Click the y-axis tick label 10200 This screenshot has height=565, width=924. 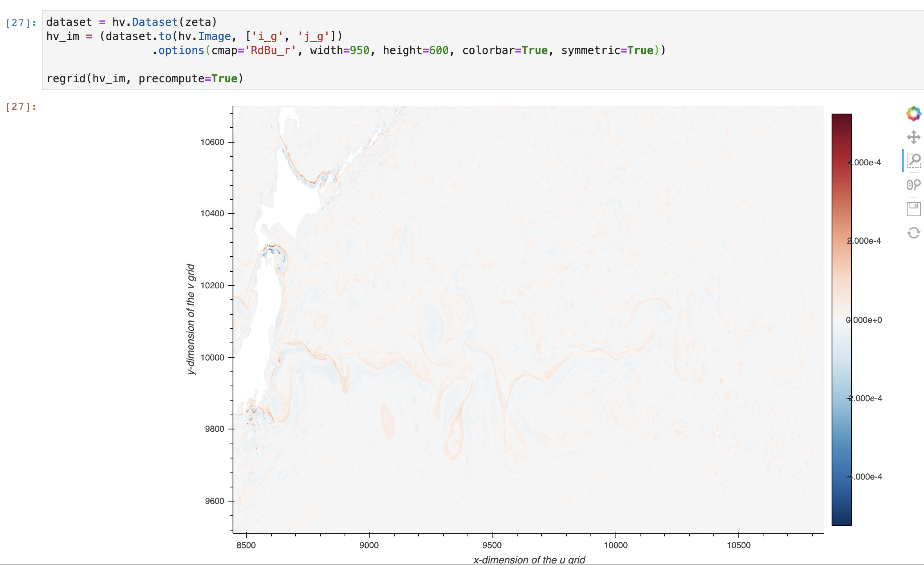[x=212, y=286]
